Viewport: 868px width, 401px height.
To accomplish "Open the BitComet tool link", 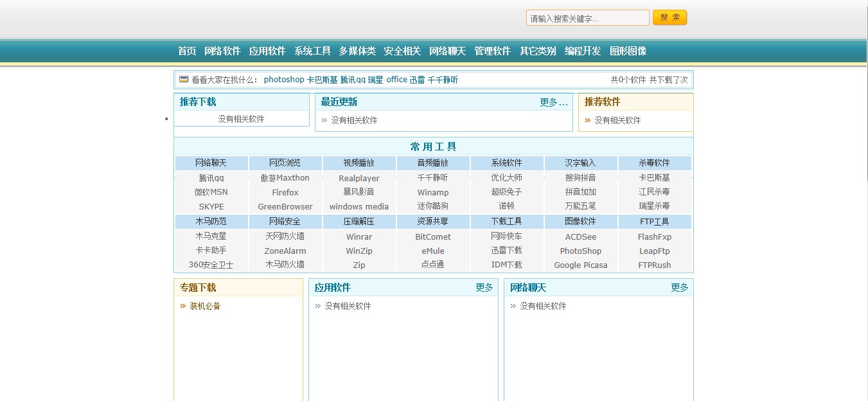I will pyautogui.click(x=433, y=236).
